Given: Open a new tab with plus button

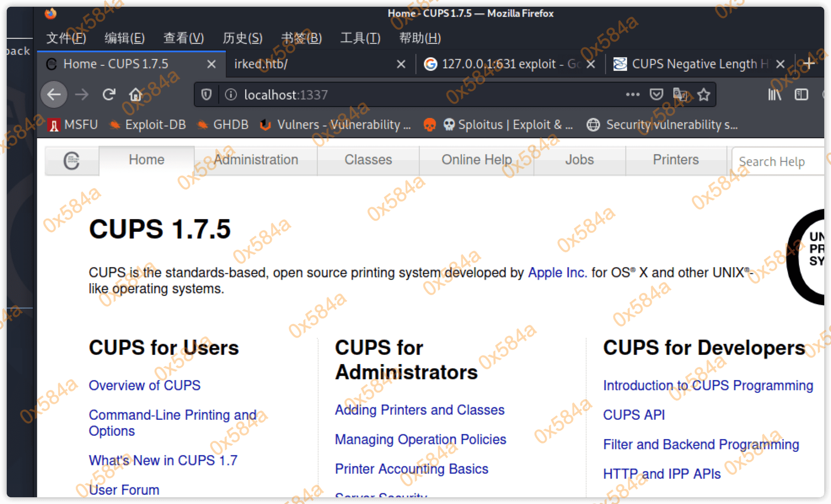Looking at the screenshot, I should point(808,64).
